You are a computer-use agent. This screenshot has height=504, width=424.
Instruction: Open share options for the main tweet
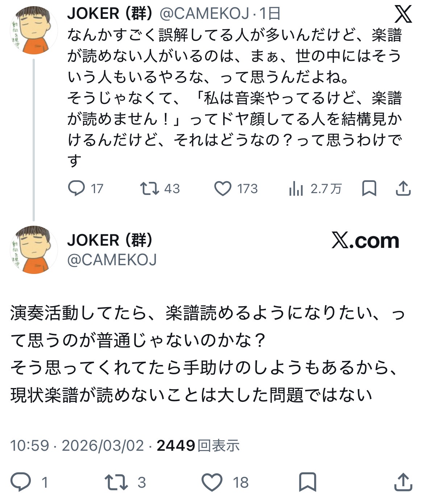[x=403, y=482]
